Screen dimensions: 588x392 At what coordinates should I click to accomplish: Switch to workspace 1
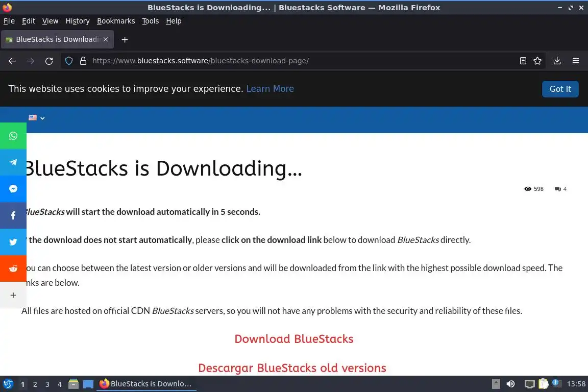pos(22,384)
